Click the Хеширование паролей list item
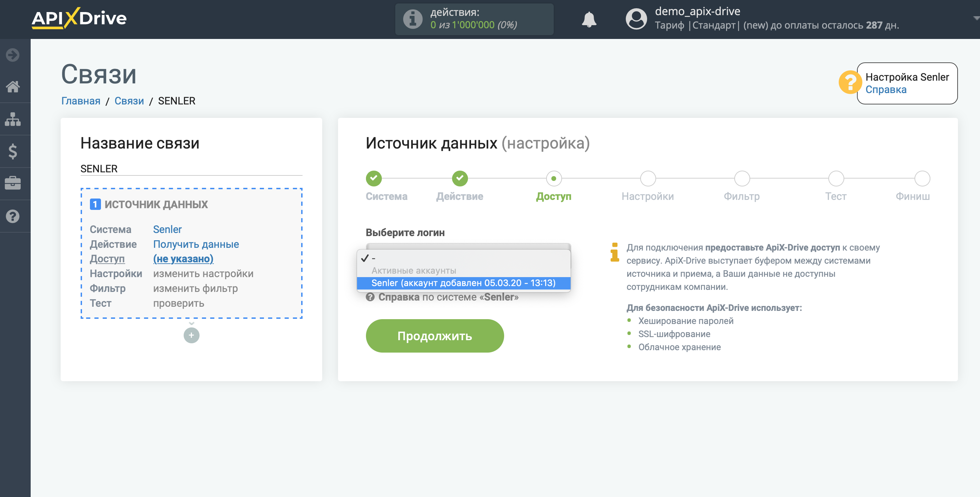Viewport: 980px width, 497px height. coord(685,321)
